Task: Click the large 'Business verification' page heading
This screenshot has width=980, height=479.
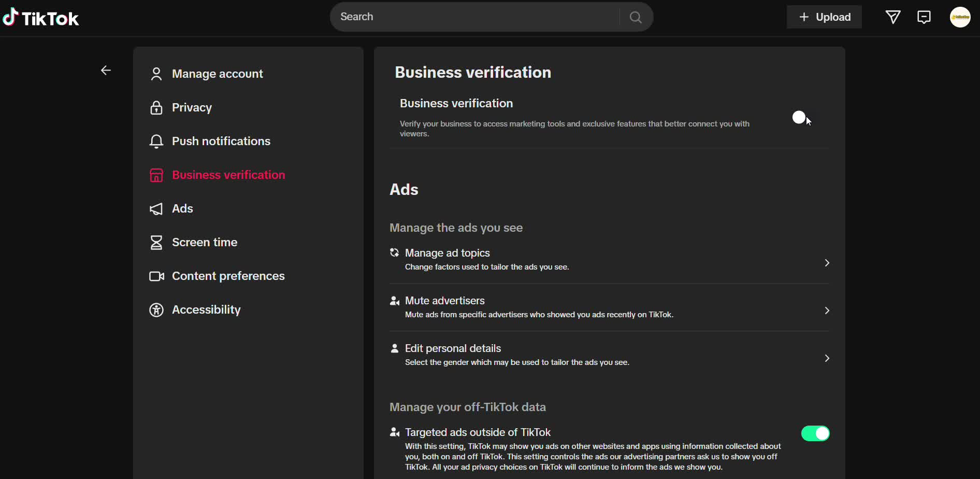Action: pos(473,73)
